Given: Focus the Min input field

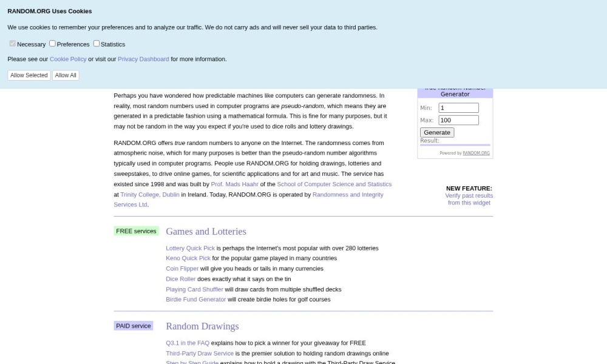Looking at the screenshot, I should tap(458, 108).
